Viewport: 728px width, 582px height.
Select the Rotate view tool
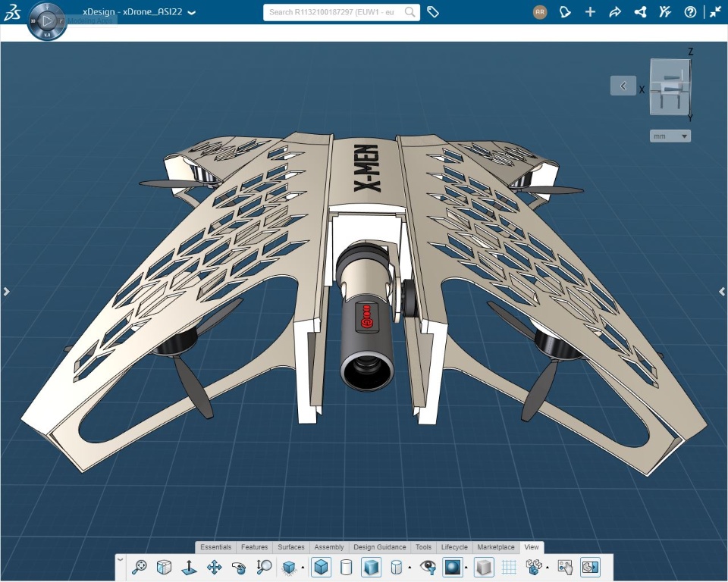(239, 567)
